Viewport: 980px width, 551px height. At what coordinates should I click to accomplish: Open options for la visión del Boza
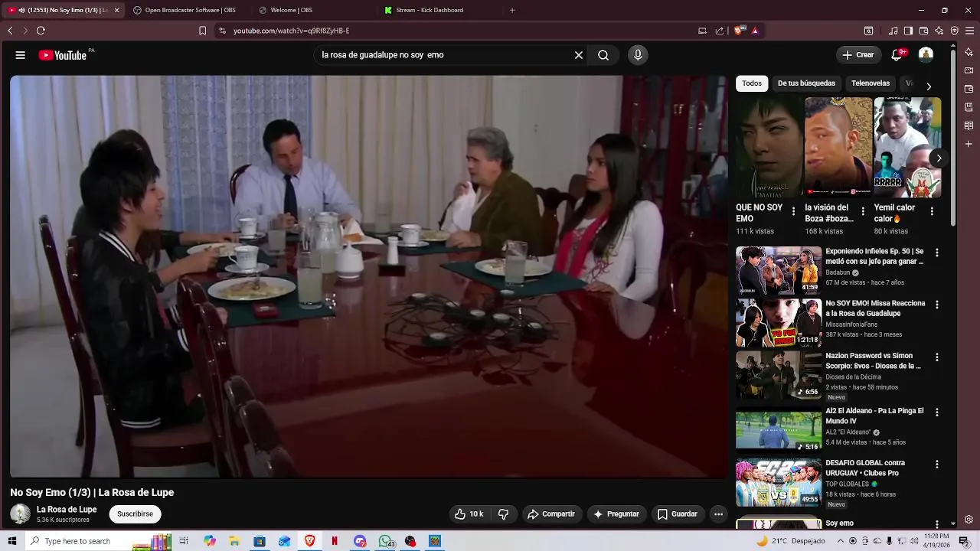[863, 212]
